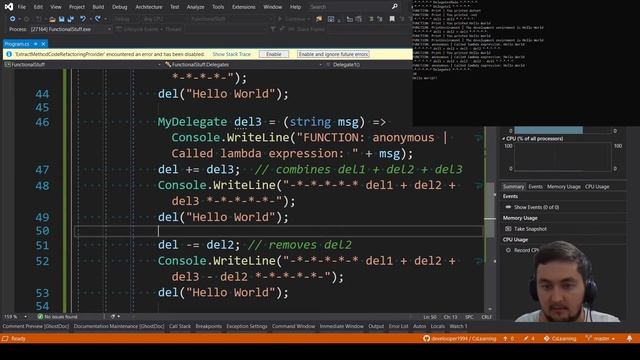Click the Console output window
This screenshot has height=360, width=640.
click(x=526, y=63)
